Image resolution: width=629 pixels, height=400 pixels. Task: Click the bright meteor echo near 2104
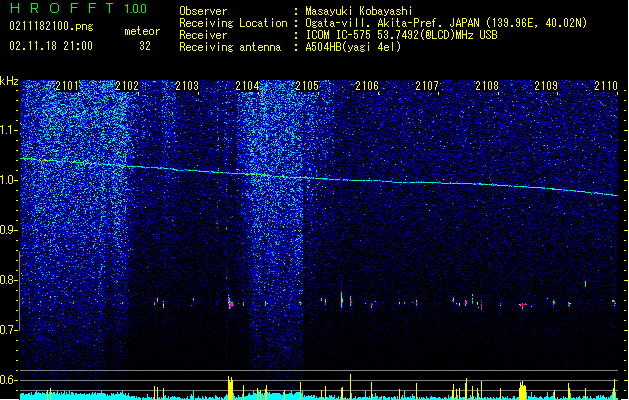[230, 303]
